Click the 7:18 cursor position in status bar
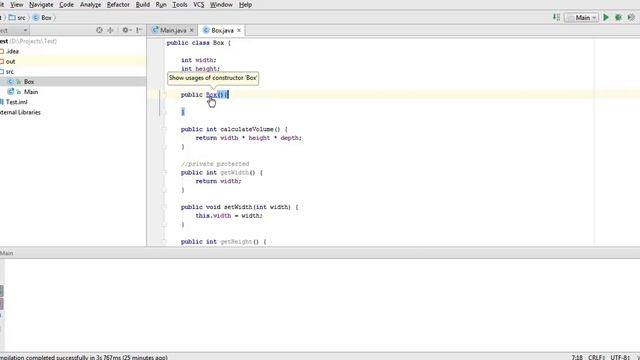640x360 pixels. click(577, 357)
